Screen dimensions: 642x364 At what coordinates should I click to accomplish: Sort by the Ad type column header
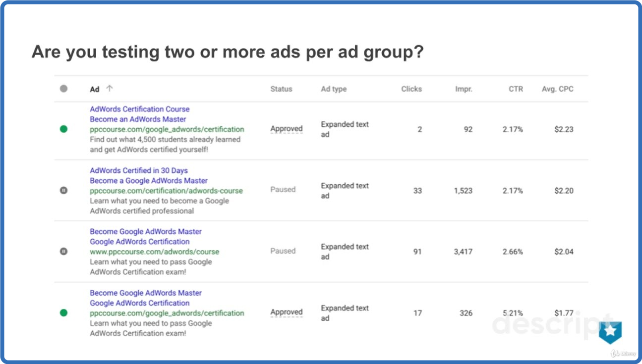click(334, 89)
